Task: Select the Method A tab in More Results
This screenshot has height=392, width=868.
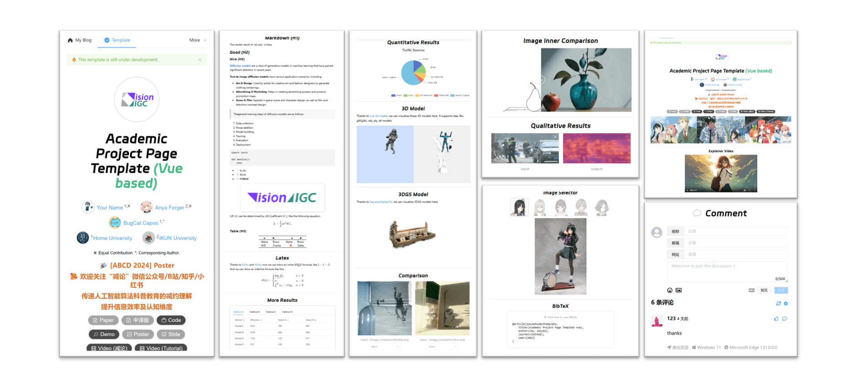Action: click(x=238, y=312)
